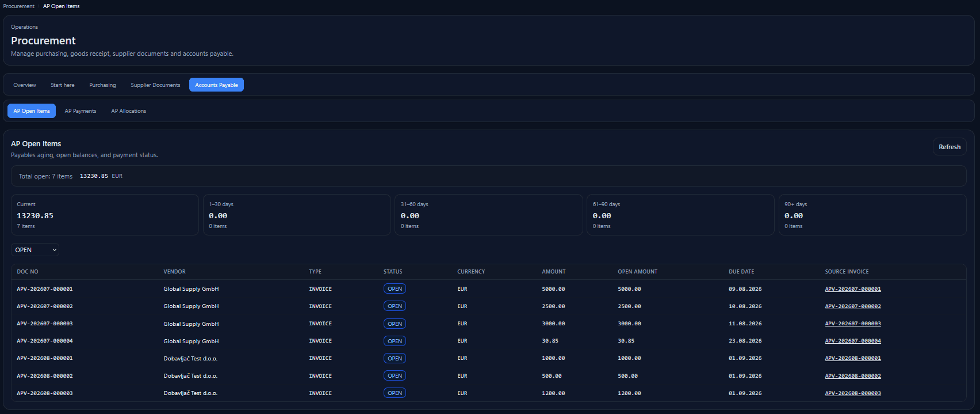Screen dimensions: 980x414
Task: Click the Current aging card 13230.85
Action: tap(105, 215)
